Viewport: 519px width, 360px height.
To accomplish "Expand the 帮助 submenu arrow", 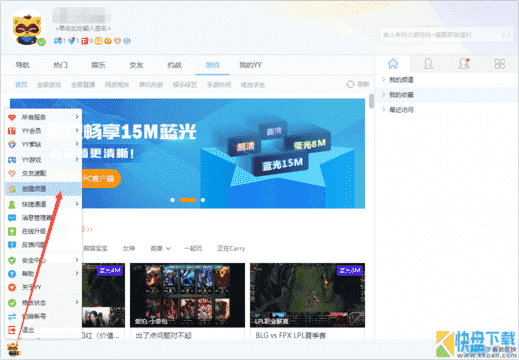I will pyautogui.click(x=77, y=273).
